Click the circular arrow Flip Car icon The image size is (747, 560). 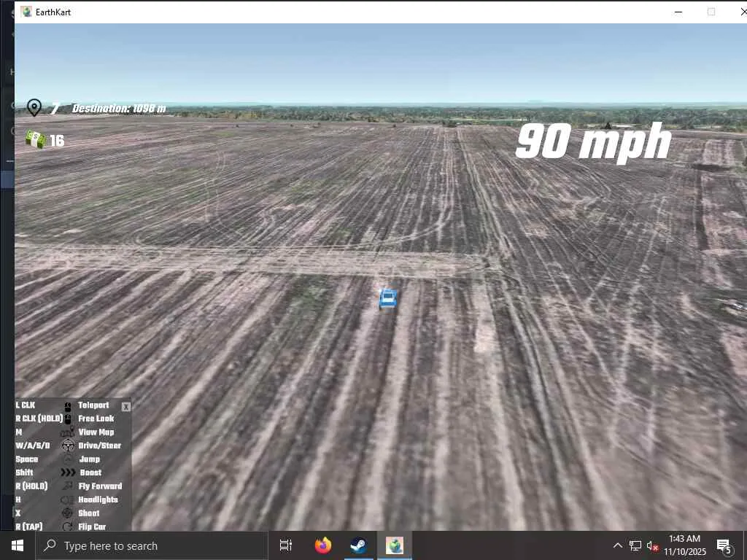pyautogui.click(x=68, y=526)
